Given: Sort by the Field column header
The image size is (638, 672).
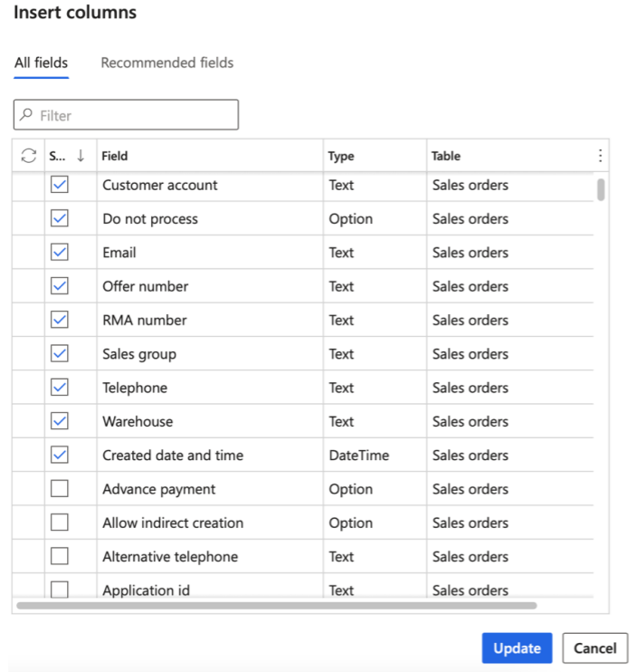Looking at the screenshot, I should [115, 156].
